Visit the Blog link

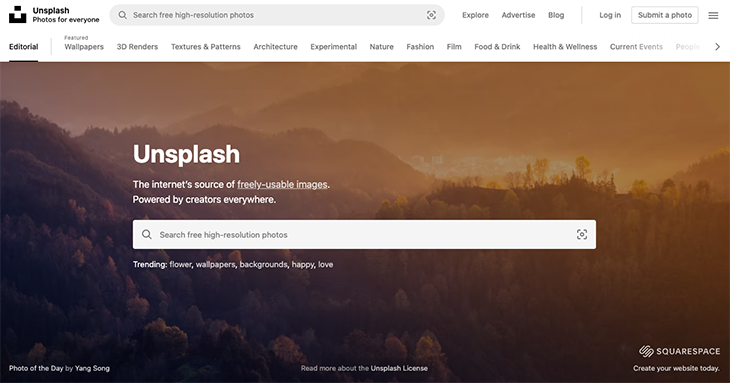(x=556, y=15)
